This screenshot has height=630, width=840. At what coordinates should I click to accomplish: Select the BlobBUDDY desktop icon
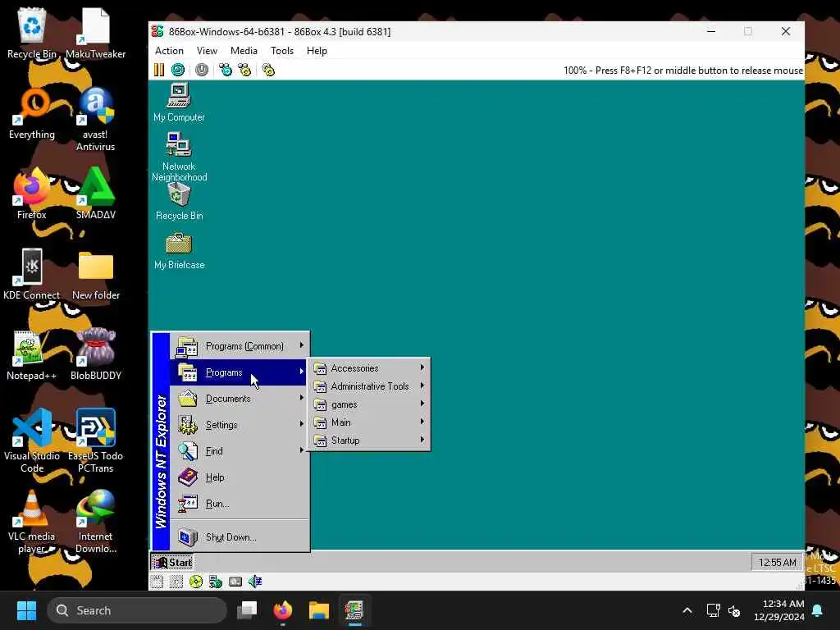pos(96,354)
